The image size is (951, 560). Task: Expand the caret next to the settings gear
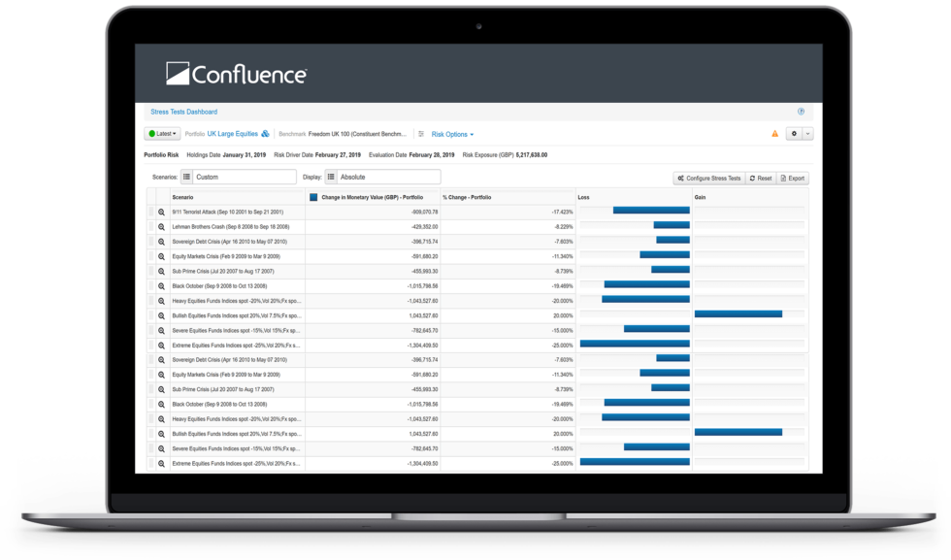coord(806,134)
